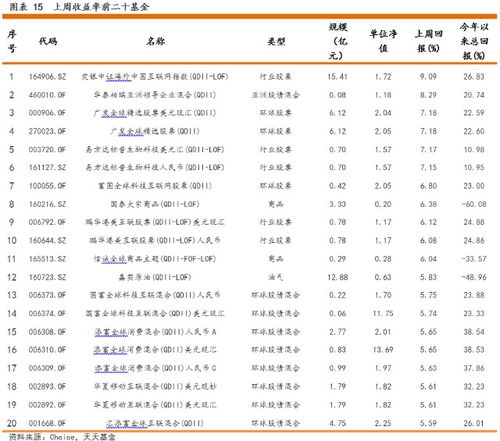Click the 代码 column header
The image size is (500, 441).
48,41
